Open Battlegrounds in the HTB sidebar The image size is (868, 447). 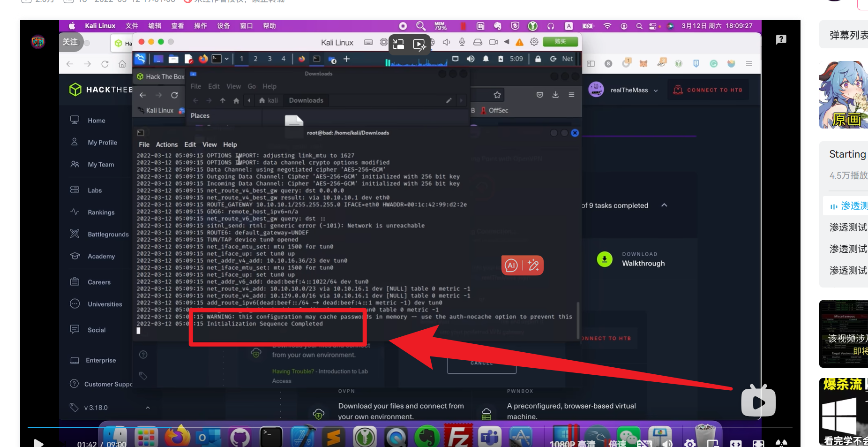point(108,234)
